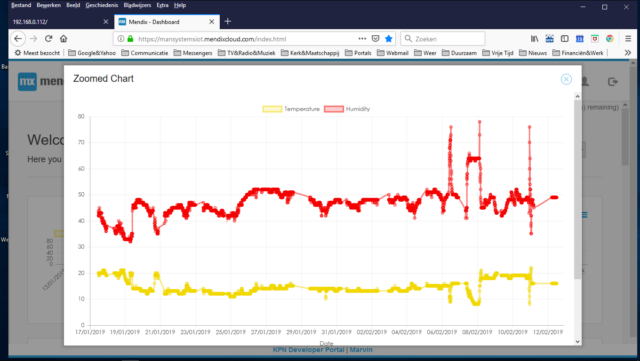Viewport: 640px width, 361px height.
Task: Show more bookmarks overflow chevron
Action: pos(628,53)
